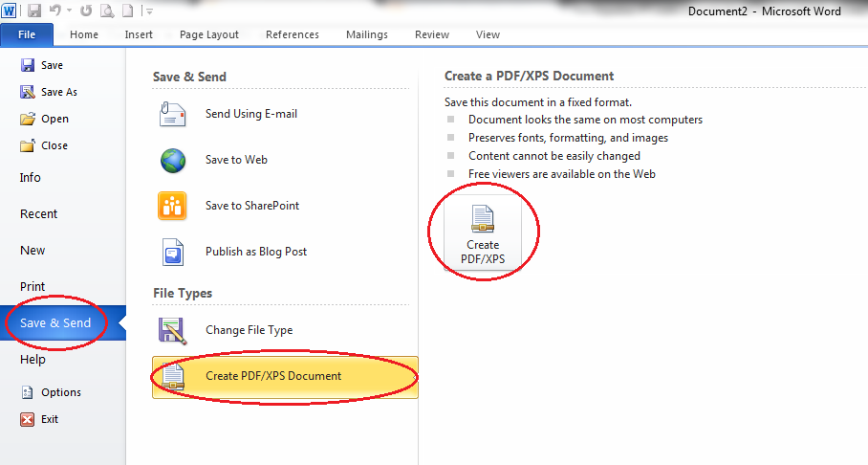This screenshot has height=465, width=868.
Task: Click the Create PDF/XPS Document list icon
Action: click(x=173, y=376)
